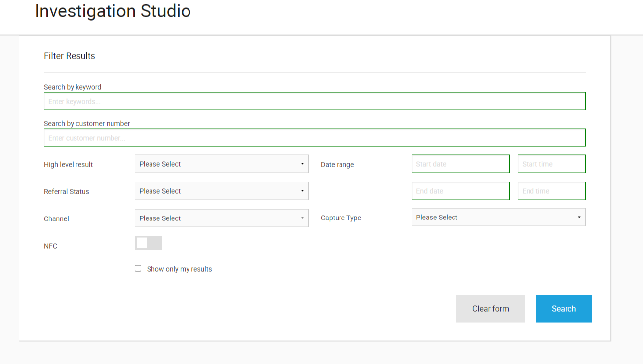Open the High level result dropdown
Image resolution: width=643 pixels, height=364 pixels.
coord(222,164)
